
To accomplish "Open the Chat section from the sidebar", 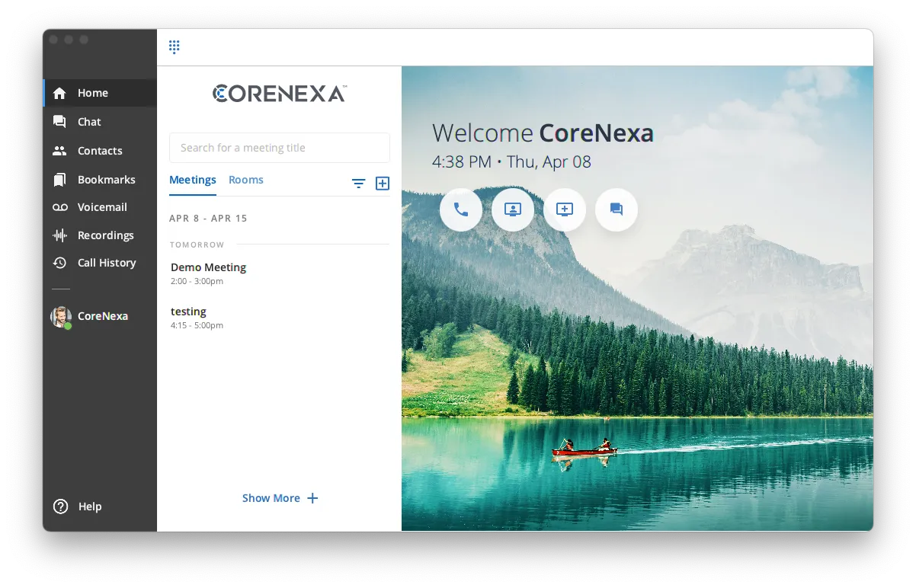I will 88,121.
